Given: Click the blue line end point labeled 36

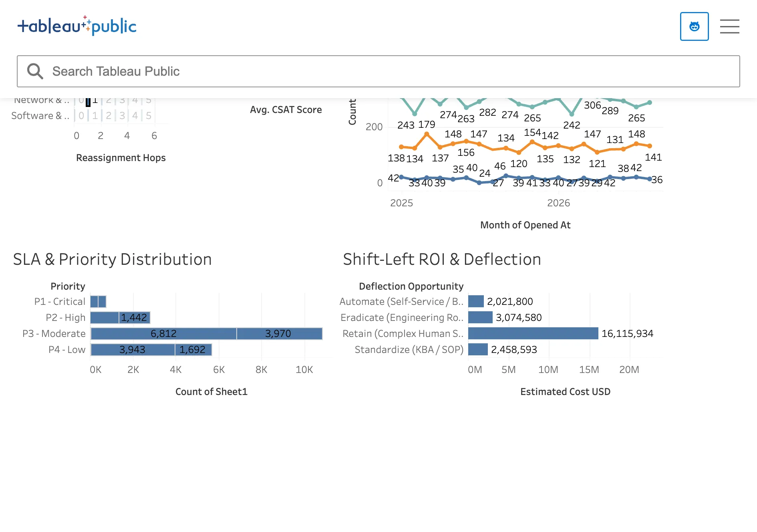Looking at the screenshot, I should [650, 179].
